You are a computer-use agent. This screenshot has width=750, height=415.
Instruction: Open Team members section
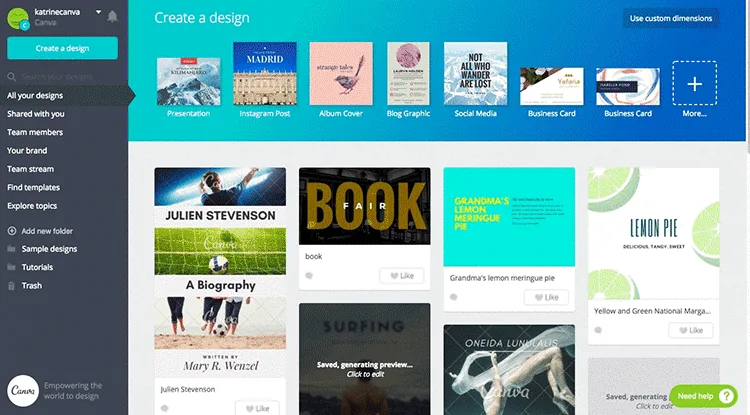point(34,132)
